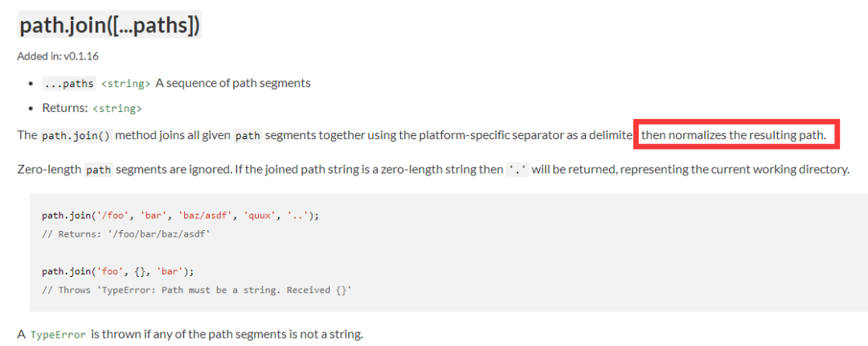Open the green TypeError link

[58, 335]
